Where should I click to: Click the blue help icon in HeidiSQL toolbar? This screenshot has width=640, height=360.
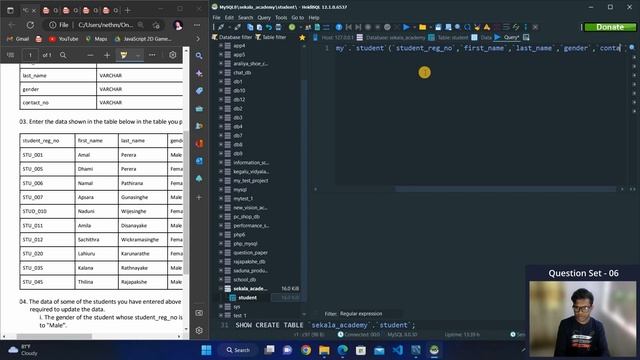coord(339,27)
